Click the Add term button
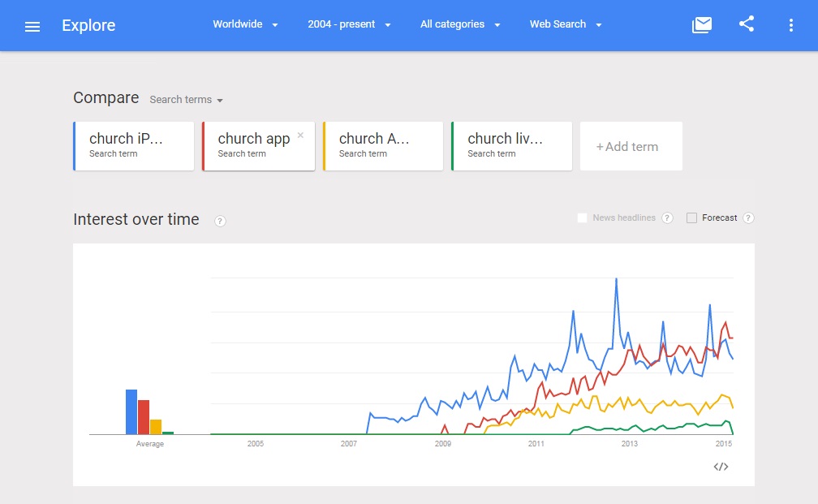Viewport: 818px width, 504px height. 631,147
